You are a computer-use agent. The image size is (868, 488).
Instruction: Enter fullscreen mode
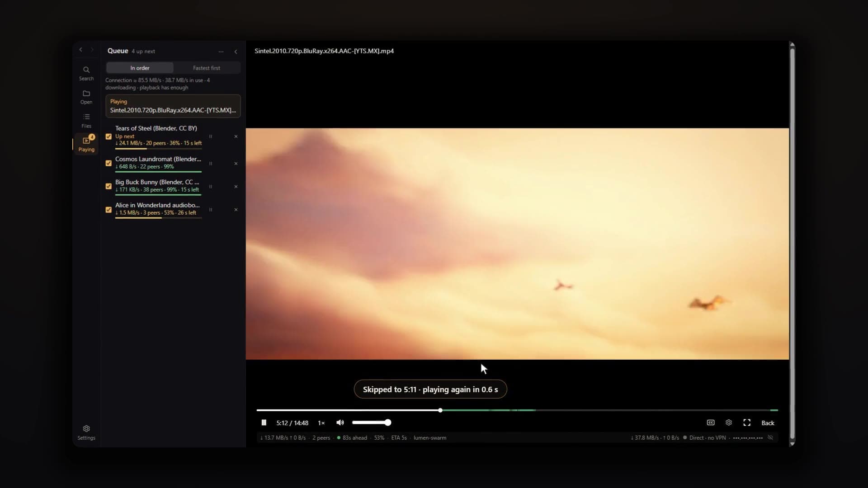(x=747, y=422)
